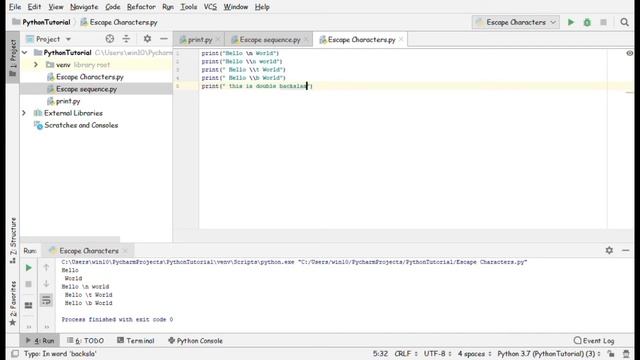The image size is (640, 360).
Task: Click line:column indicator 5:32
Action: click(380, 353)
